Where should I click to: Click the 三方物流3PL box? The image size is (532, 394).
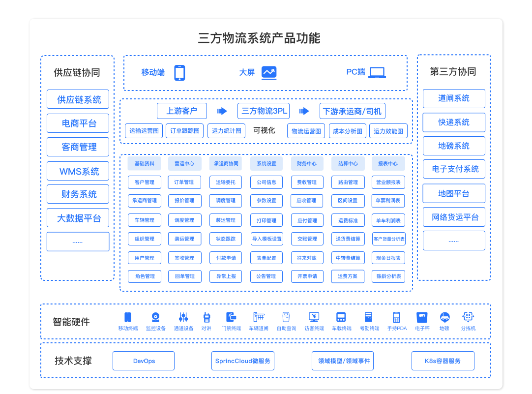[264, 111]
